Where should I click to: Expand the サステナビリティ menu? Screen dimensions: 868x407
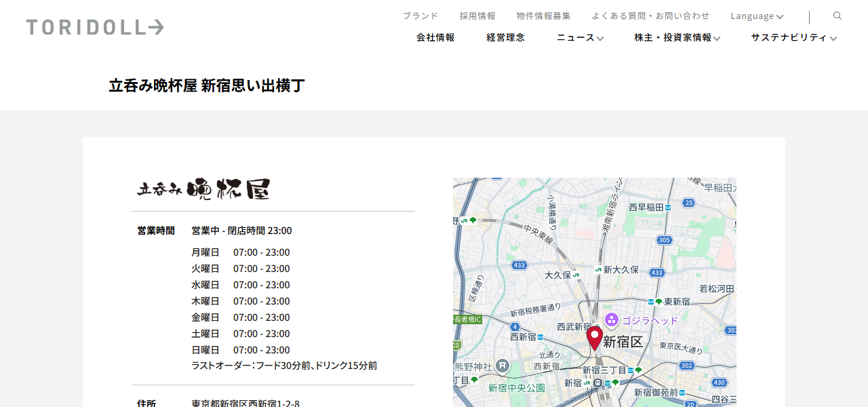[794, 38]
